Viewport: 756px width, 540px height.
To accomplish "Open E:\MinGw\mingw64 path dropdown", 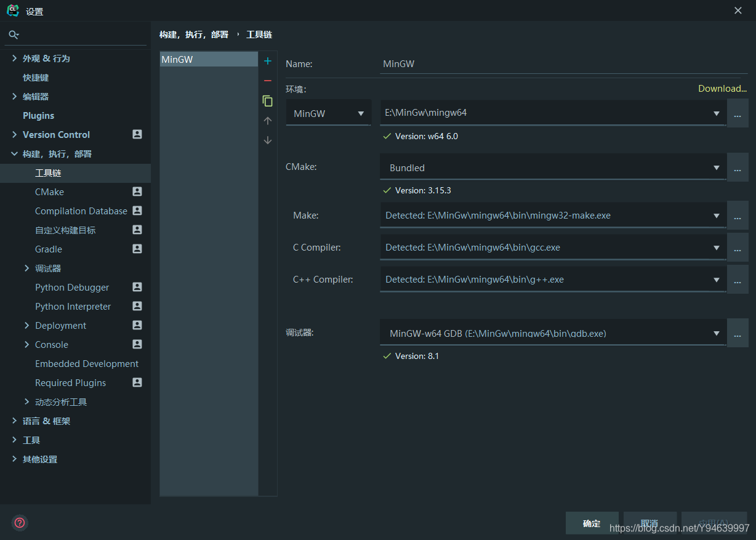I will [x=717, y=114].
